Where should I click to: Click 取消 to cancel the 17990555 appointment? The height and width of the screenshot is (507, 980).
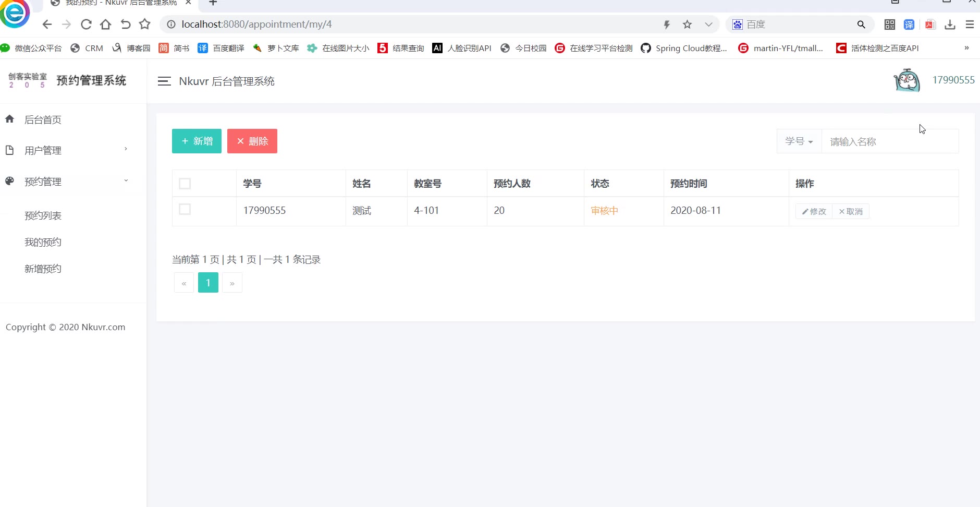pos(851,211)
